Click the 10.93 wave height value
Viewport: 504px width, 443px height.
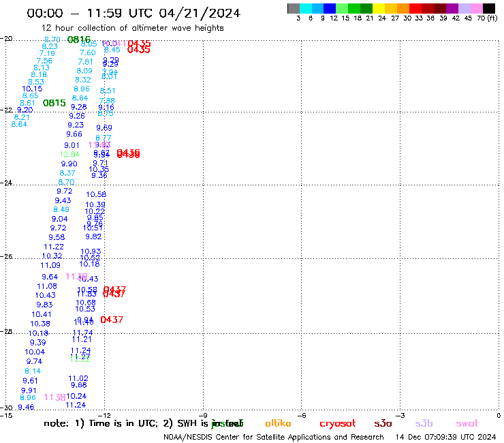tap(91, 251)
